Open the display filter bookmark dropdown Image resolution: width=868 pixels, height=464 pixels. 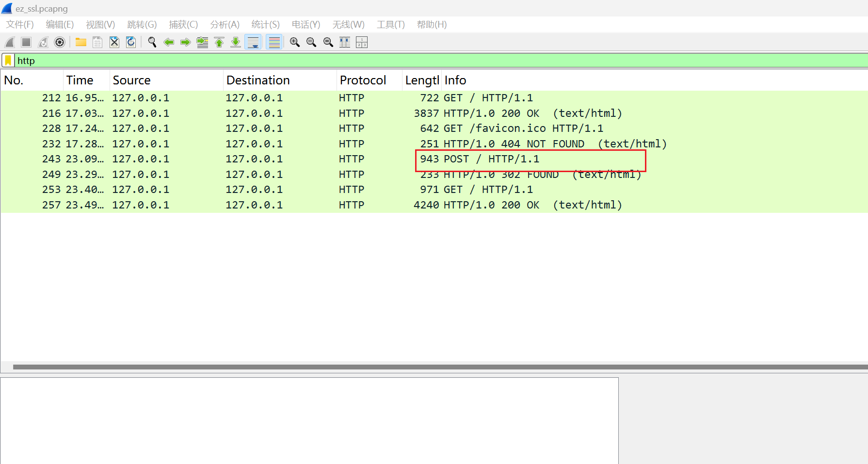pyautogui.click(x=8, y=61)
